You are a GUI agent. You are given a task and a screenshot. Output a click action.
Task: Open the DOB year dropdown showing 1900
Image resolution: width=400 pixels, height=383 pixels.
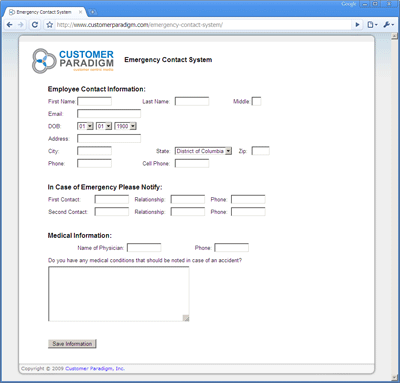[125, 126]
